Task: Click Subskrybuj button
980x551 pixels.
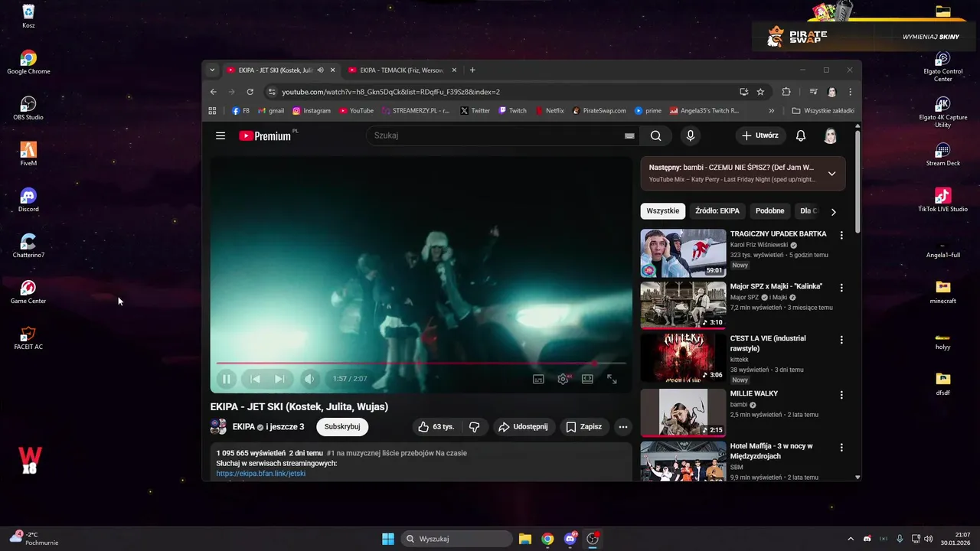Action: (342, 427)
